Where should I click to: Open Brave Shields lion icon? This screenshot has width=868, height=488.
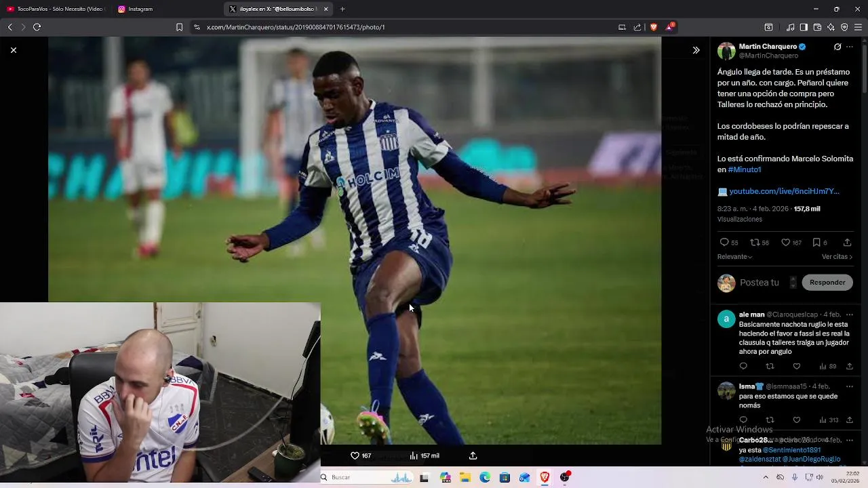point(654,27)
